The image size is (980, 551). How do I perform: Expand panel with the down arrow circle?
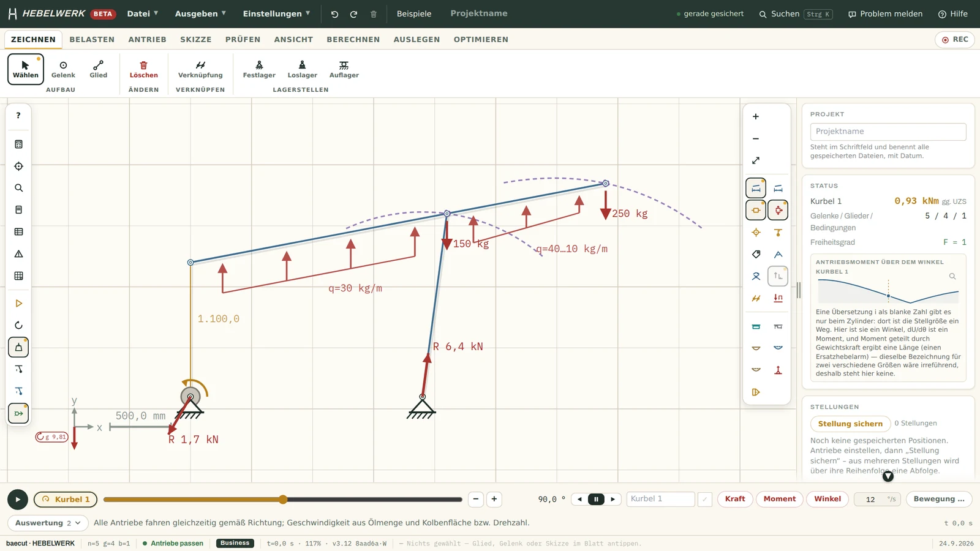(x=888, y=476)
